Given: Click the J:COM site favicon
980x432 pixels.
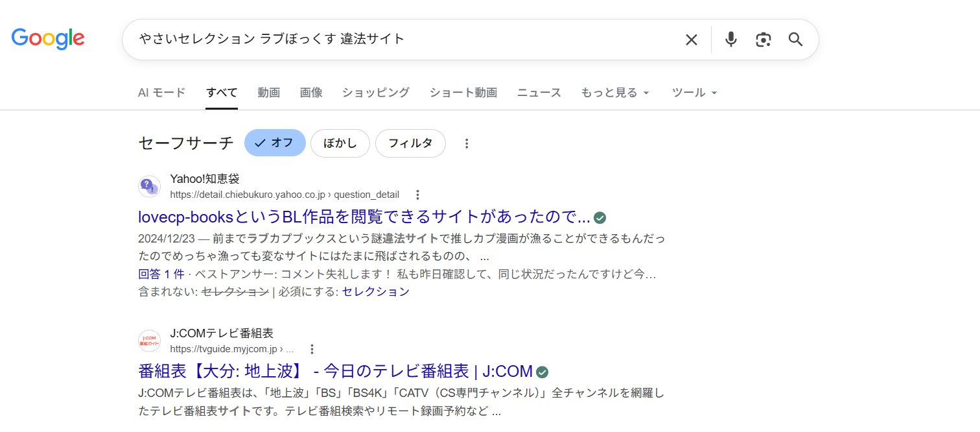Looking at the screenshot, I should [x=149, y=341].
